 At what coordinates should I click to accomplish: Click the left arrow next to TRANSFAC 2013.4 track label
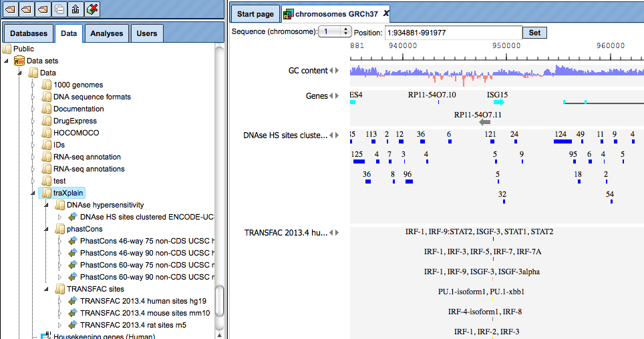[x=331, y=233]
